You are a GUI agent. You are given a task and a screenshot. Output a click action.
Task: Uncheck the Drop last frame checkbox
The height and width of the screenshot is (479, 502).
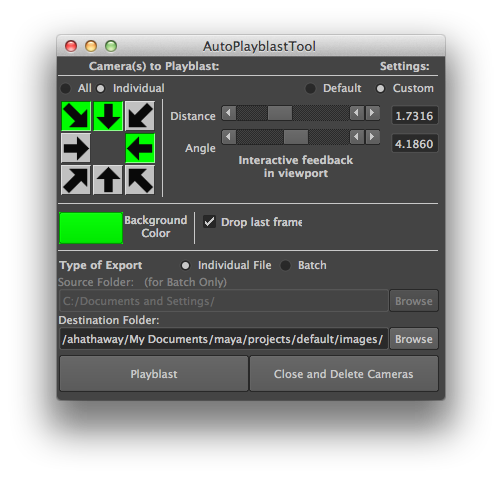[x=209, y=222]
